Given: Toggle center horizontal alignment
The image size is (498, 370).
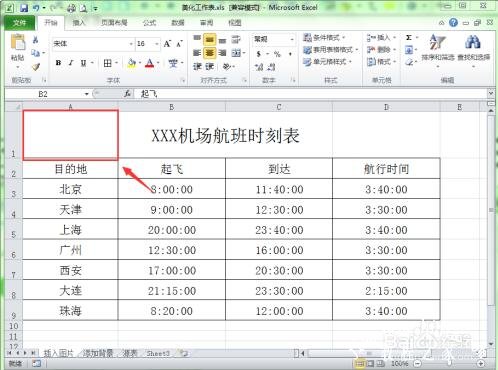Looking at the screenshot, I should tap(210, 53).
